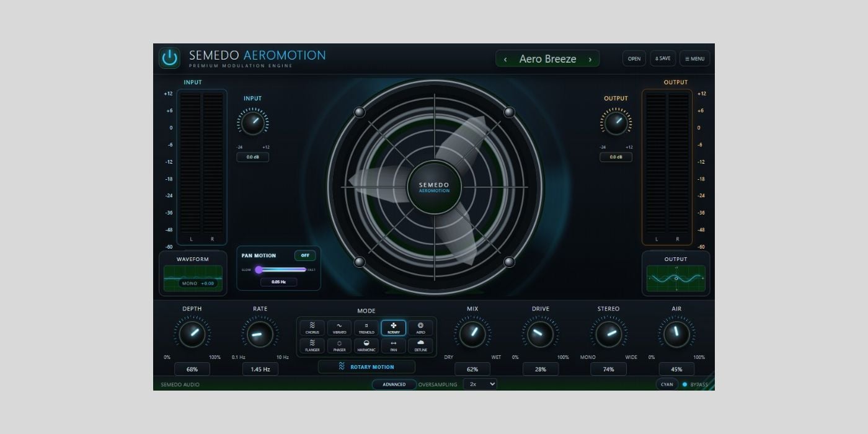This screenshot has width=868, height=434.
Task: Open the Aero Breeze preset selector
Action: pos(547,59)
